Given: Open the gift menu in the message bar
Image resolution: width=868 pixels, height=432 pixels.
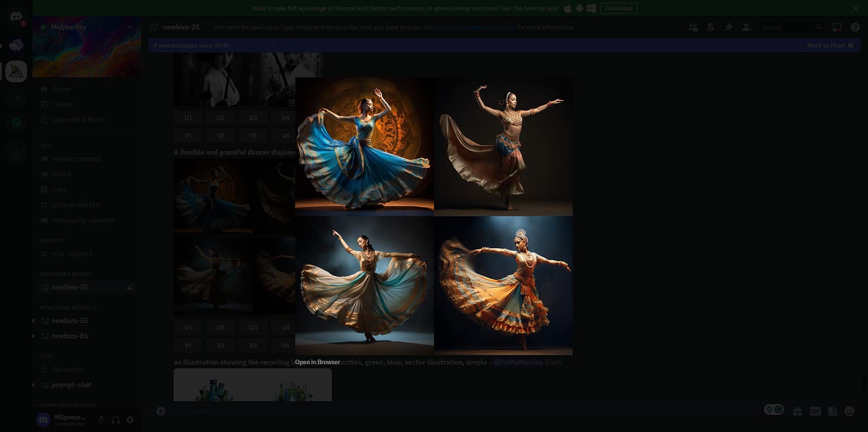Looking at the screenshot, I should click(797, 411).
